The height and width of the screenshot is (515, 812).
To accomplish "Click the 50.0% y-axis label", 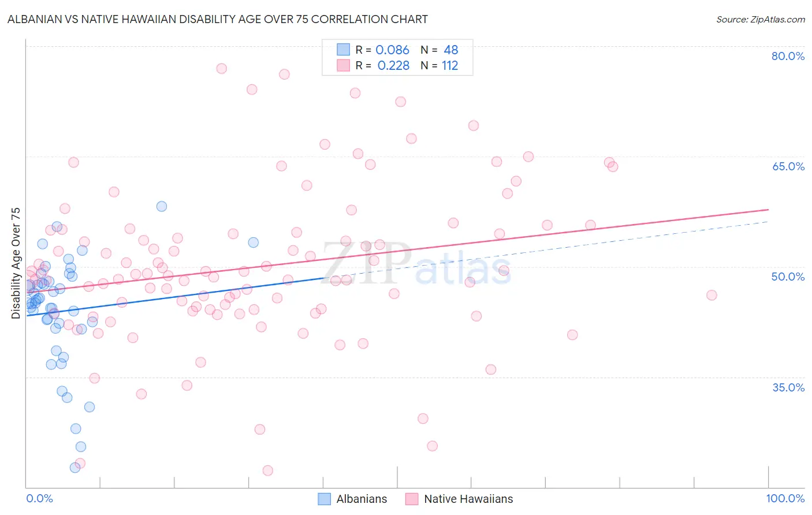I will 788,277.
